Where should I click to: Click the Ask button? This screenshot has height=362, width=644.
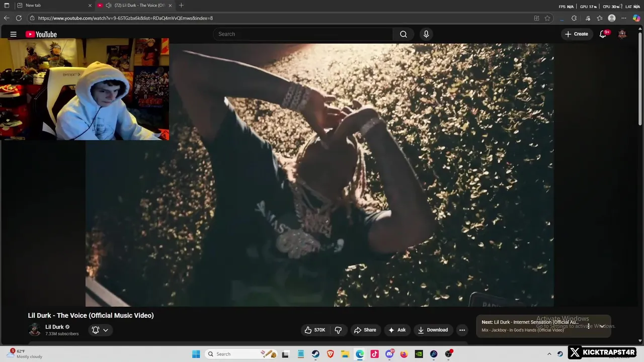coord(396,330)
